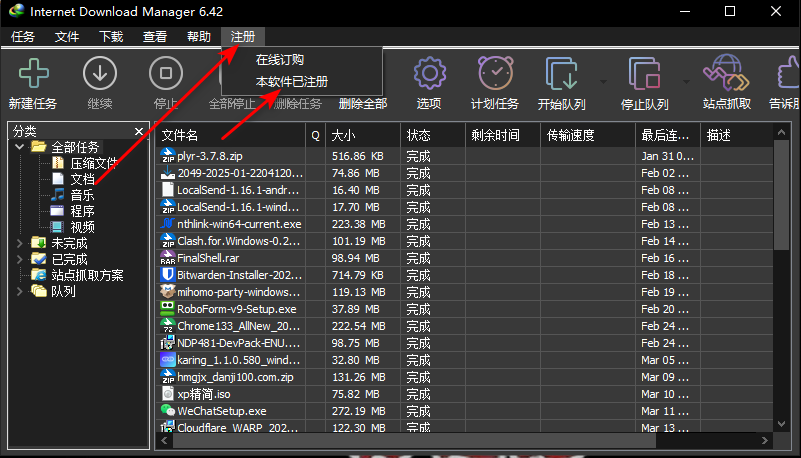The width and height of the screenshot is (801, 458).
Task: Click the NDP481-DevPack-ENU file icon
Action: pos(168,343)
